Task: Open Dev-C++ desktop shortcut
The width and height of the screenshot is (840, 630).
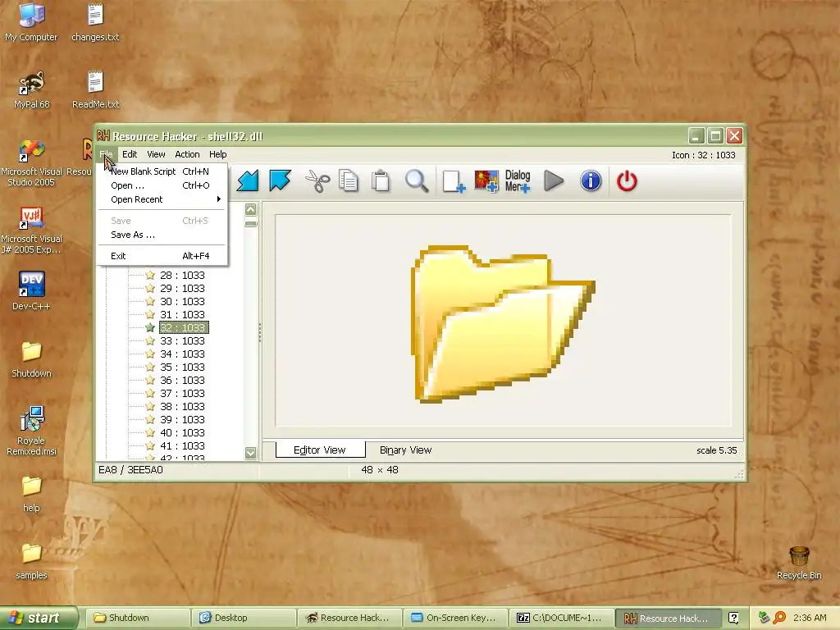Action: coord(31,291)
